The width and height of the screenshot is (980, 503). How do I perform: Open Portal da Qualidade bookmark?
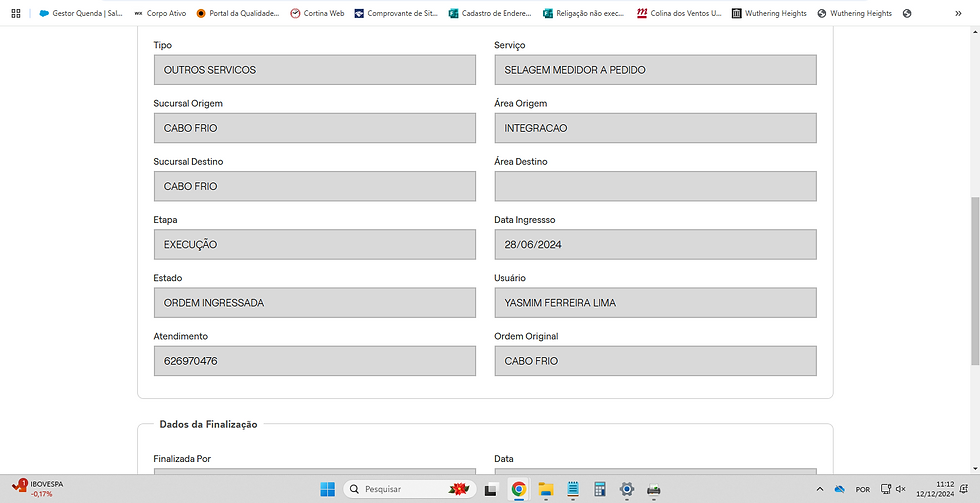tap(238, 13)
